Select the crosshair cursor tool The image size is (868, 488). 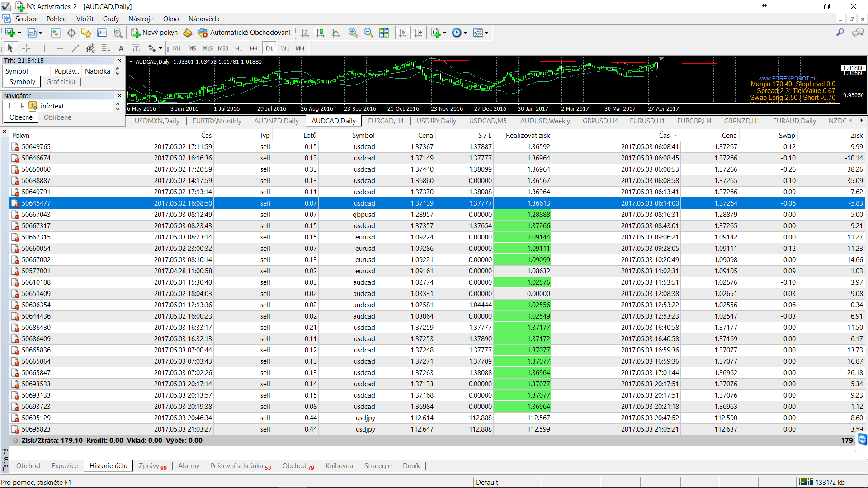26,48
